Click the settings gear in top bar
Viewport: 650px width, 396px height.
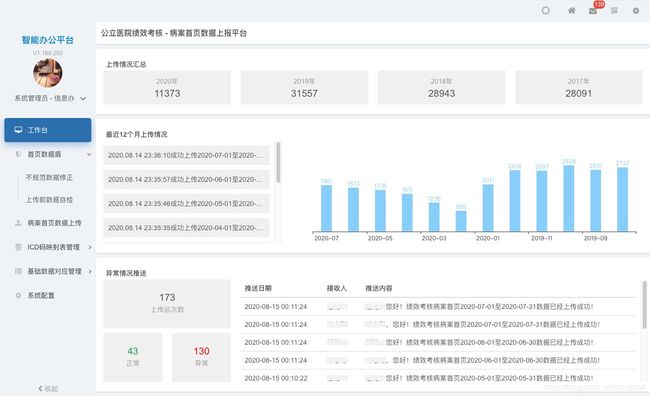click(635, 11)
